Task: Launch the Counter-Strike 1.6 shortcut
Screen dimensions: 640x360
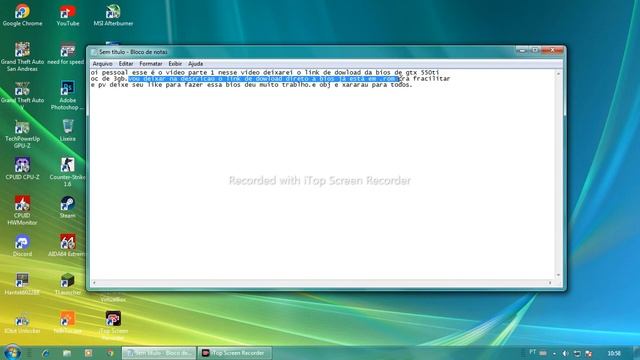Action: click(x=67, y=172)
